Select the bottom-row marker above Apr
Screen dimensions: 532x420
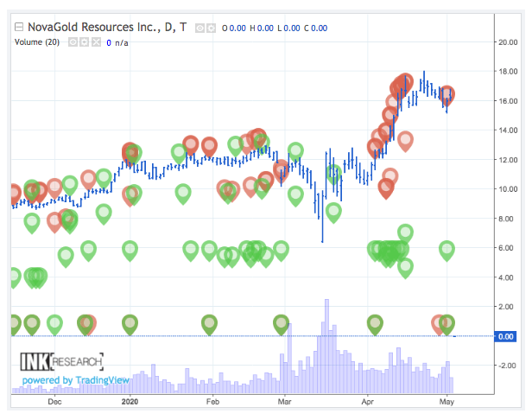pyautogui.click(x=375, y=325)
